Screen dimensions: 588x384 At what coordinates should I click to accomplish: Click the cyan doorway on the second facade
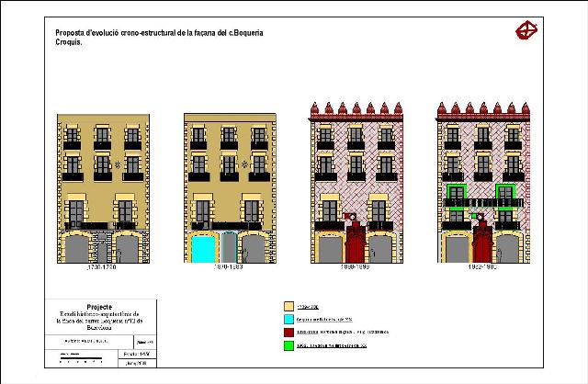(x=200, y=248)
